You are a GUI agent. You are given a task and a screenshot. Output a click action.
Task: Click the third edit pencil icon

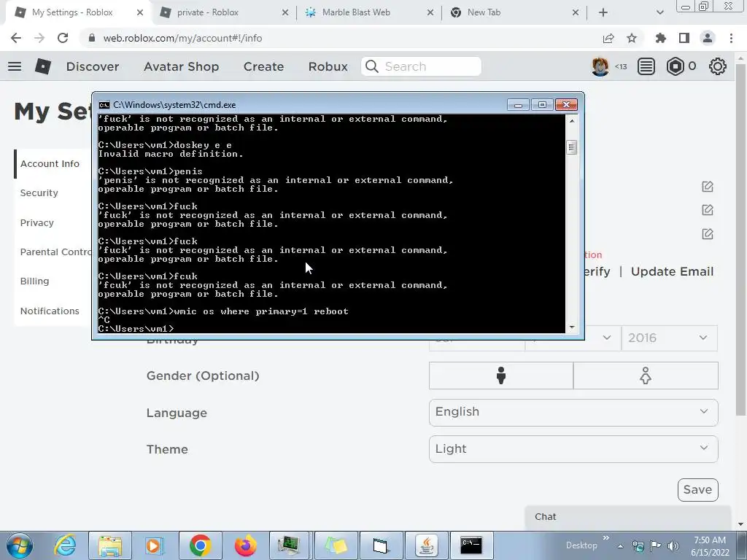(x=708, y=234)
